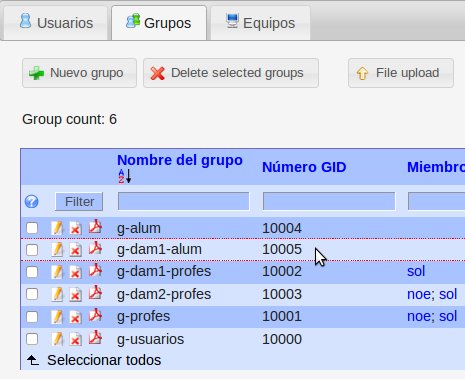
Task: Open editor for g-dam1-profes
Action: (x=57, y=272)
